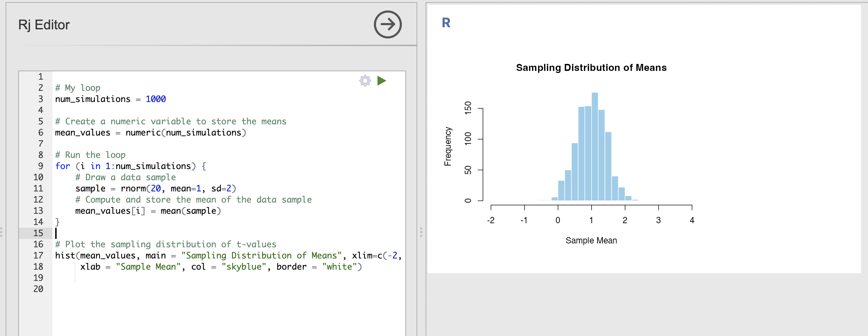The width and height of the screenshot is (868, 336).
Task: Click the '# My loop' comment
Action: click(x=78, y=88)
